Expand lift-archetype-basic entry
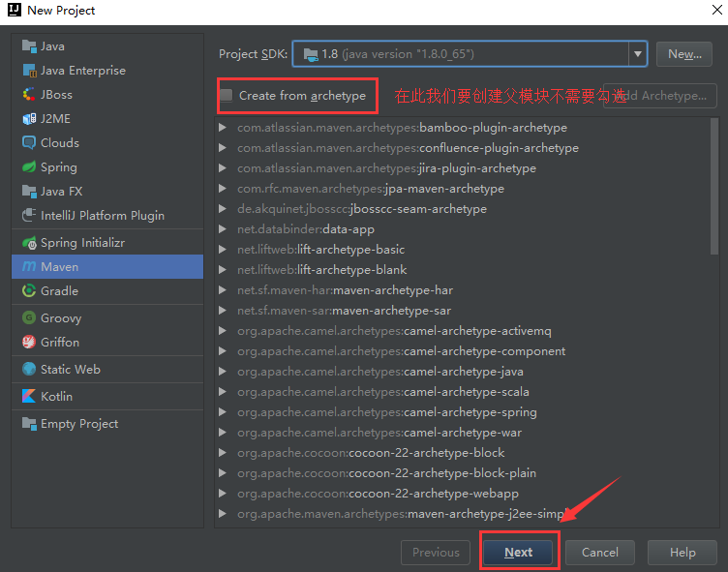 click(x=223, y=250)
